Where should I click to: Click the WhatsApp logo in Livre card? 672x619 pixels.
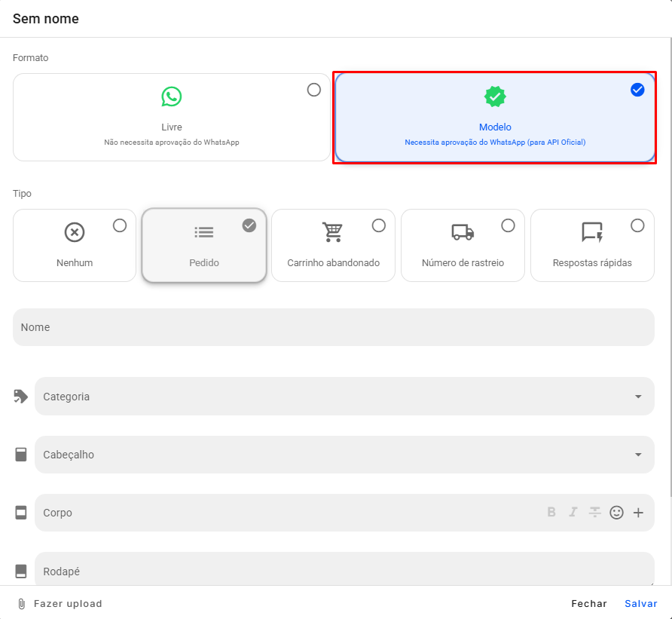(x=172, y=97)
